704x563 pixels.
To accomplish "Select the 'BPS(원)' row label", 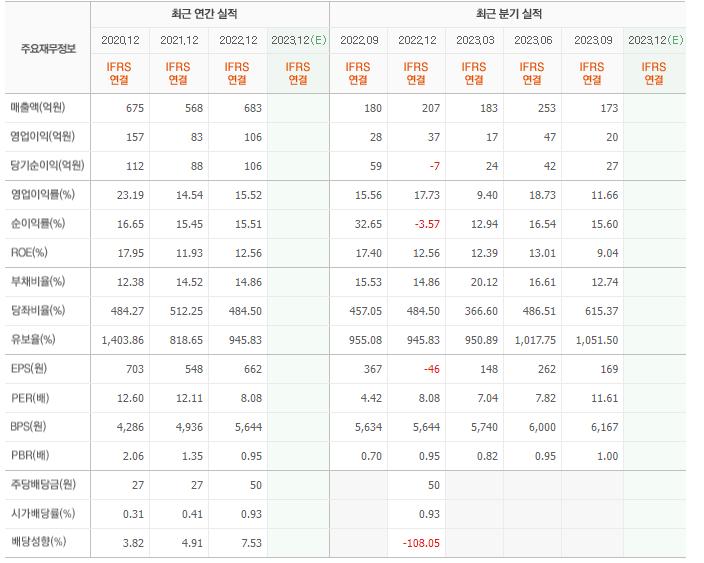I will coord(28,427).
